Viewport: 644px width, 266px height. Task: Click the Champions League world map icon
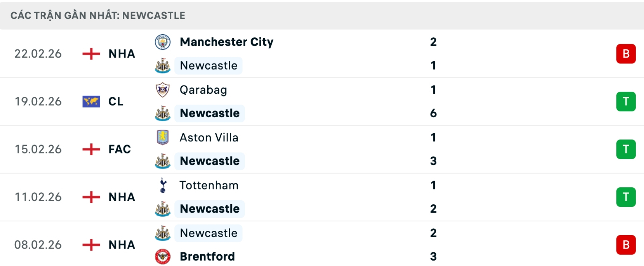(91, 101)
